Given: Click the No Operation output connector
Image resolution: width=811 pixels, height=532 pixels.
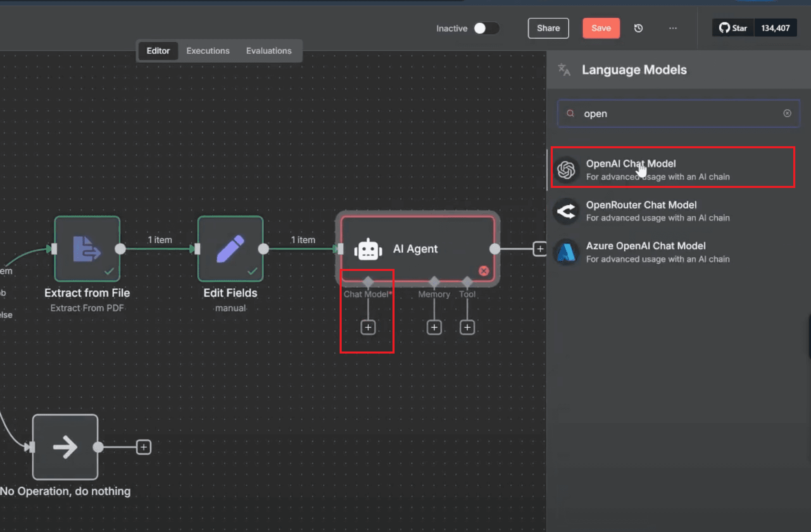Looking at the screenshot, I should [98, 447].
